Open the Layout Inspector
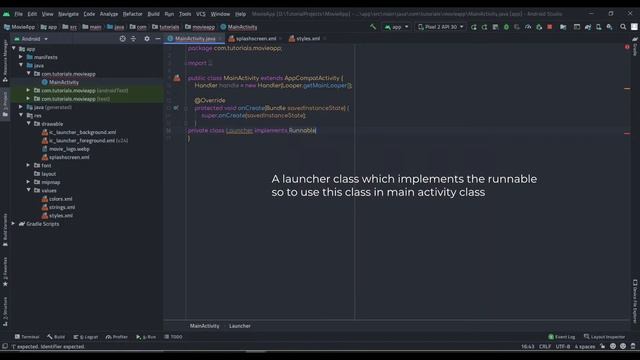 (604, 337)
